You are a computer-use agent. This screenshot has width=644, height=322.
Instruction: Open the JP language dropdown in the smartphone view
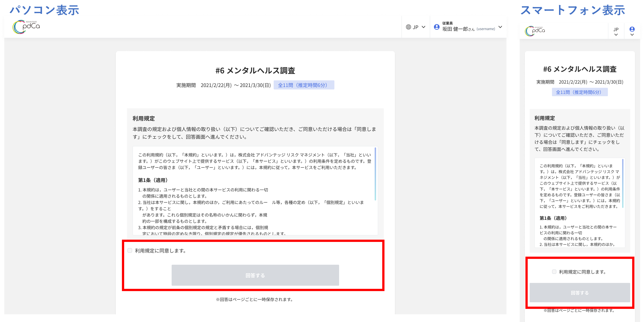(x=616, y=32)
